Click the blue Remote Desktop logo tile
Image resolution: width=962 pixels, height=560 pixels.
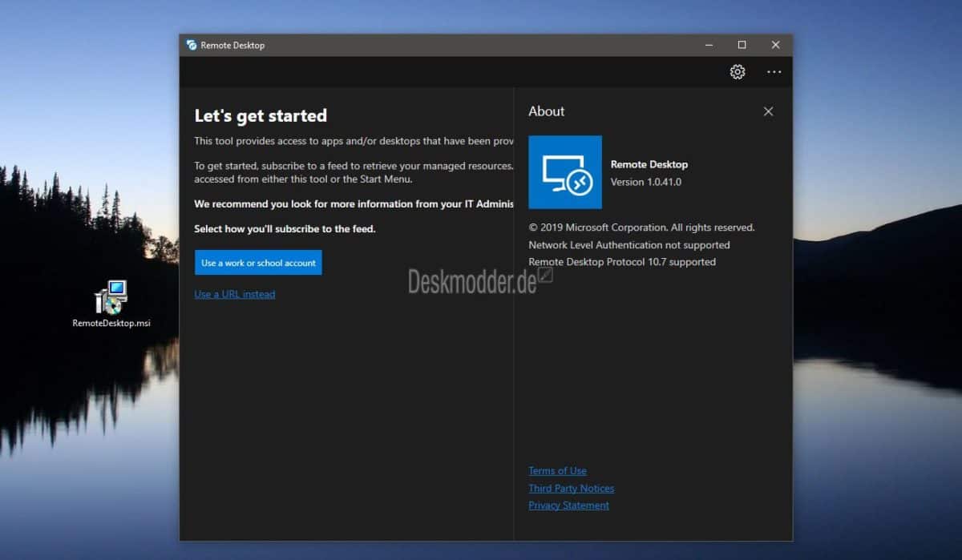[565, 172]
